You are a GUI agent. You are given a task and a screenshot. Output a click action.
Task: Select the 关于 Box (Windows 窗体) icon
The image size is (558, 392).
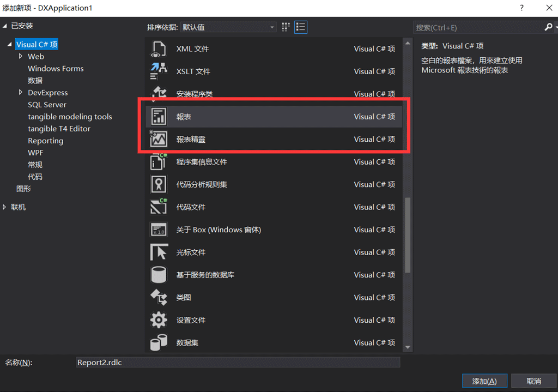pyautogui.click(x=159, y=230)
